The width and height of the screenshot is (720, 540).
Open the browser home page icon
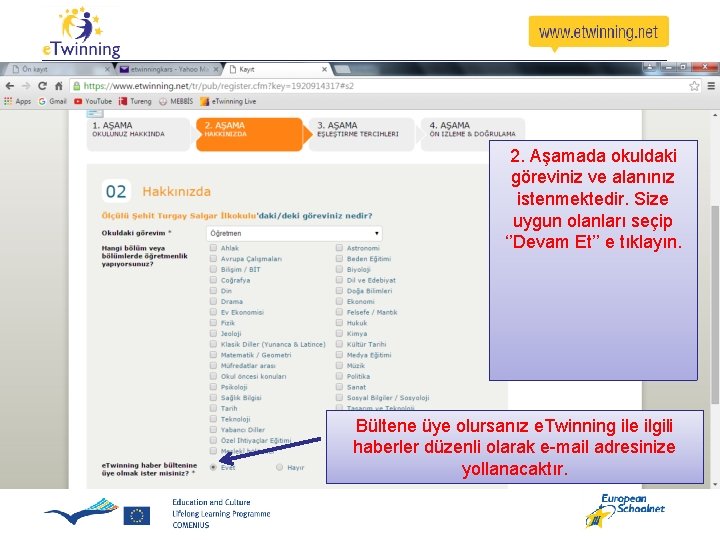coord(59,86)
